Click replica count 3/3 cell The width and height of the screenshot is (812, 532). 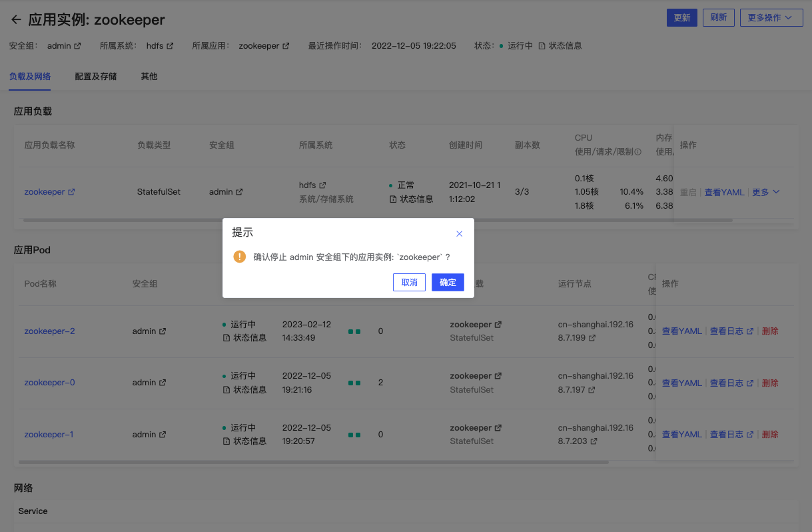(522, 192)
